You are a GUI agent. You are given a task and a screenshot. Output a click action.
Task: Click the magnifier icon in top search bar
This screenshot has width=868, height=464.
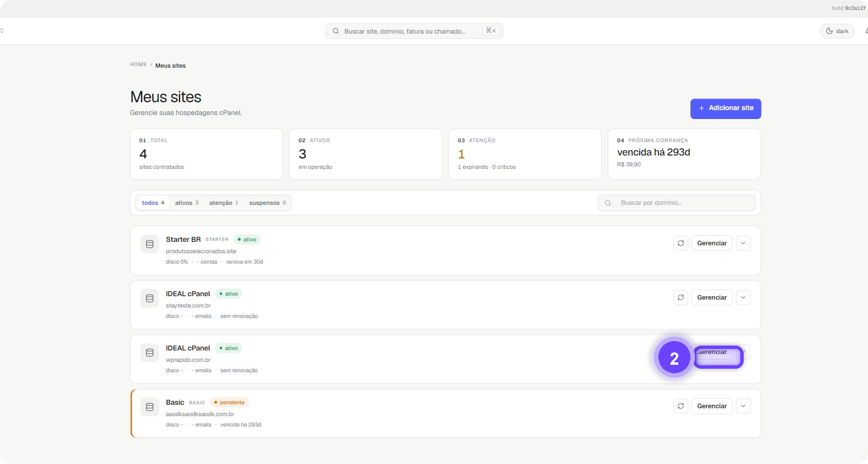[x=336, y=31]
